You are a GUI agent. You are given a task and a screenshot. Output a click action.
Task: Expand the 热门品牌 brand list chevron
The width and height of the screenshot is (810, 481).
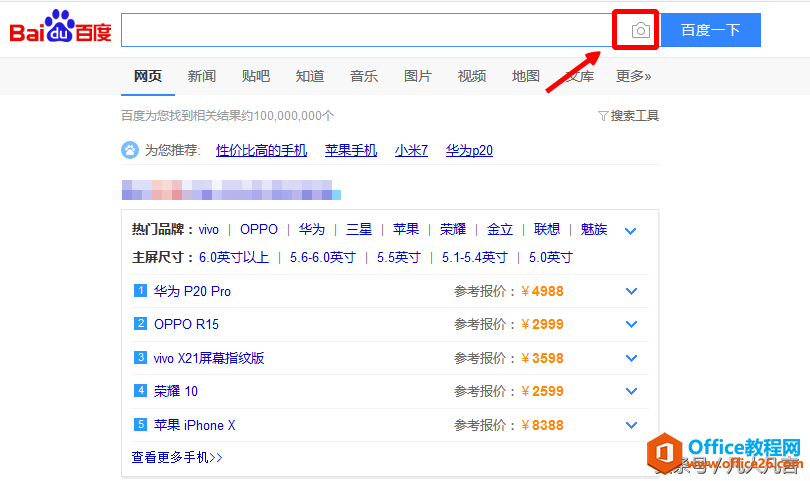coord(630,230)
